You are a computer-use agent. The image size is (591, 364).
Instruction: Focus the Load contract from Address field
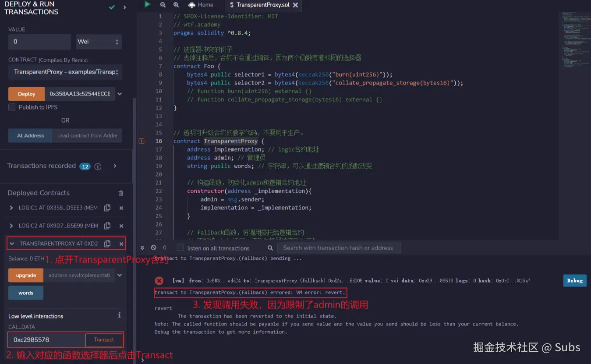pos(87,135)
